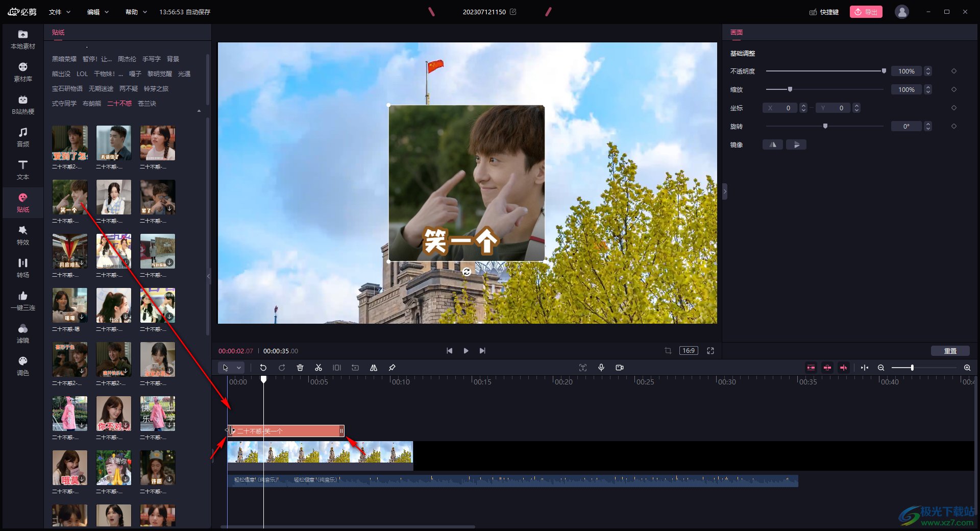Image resolution: width=980 pixels, height=531 pixels.
Task: Toggle rotation keyframe diamond
Action: click(x=954, y=126)
